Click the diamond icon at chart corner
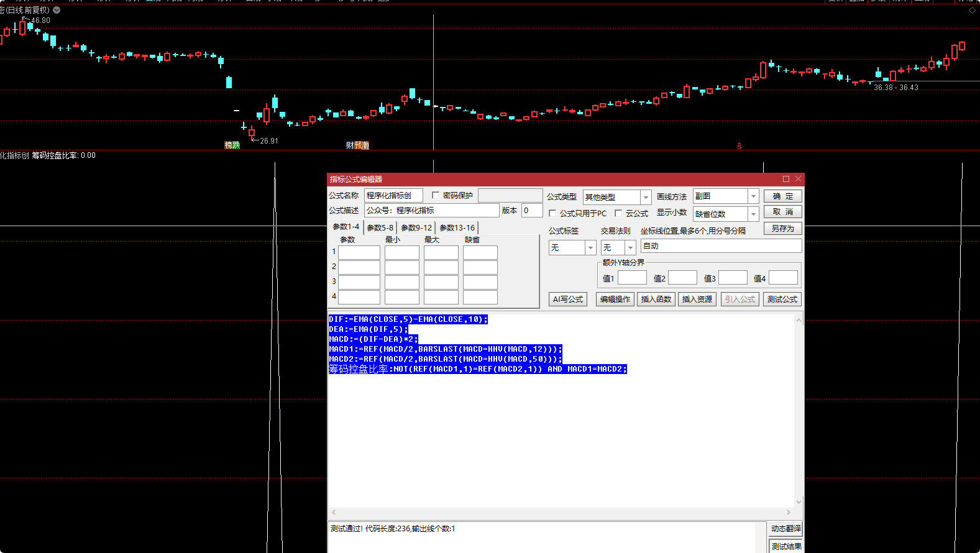980x553 pixels. [x=972, y=11]
